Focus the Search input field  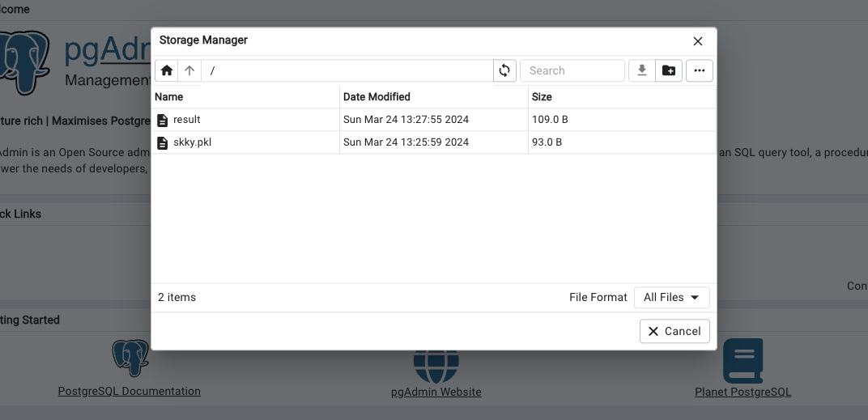point(572,70)
